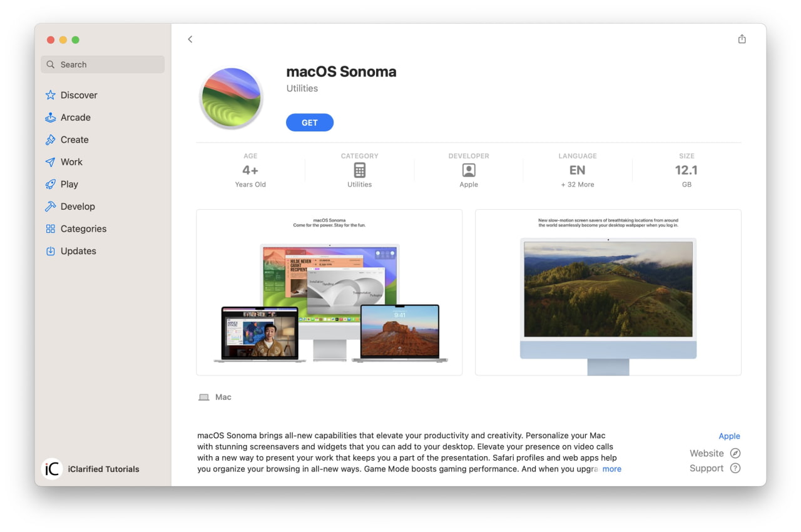Open Apple's website via the compass icon
Screen dimensions: 801x532
[x=735, y=453]
